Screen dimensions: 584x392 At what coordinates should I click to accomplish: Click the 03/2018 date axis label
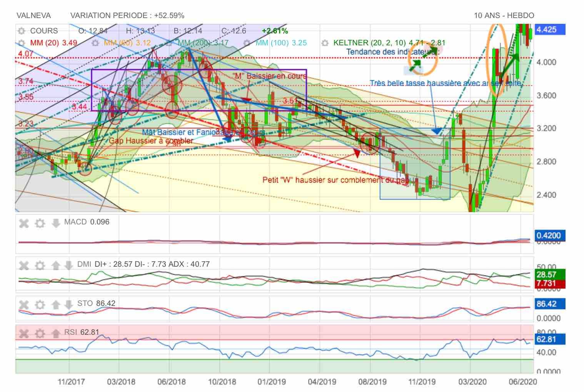[121, 382]
